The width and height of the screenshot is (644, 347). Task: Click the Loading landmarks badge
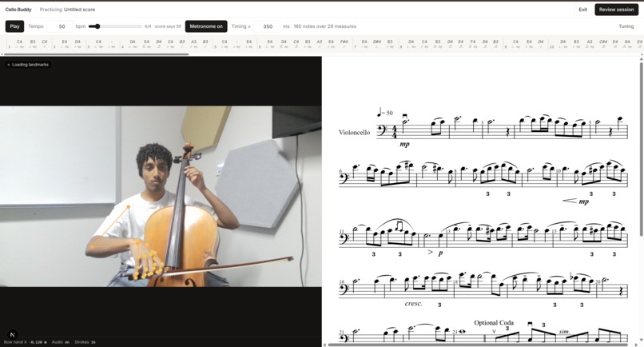click(28, 65)
